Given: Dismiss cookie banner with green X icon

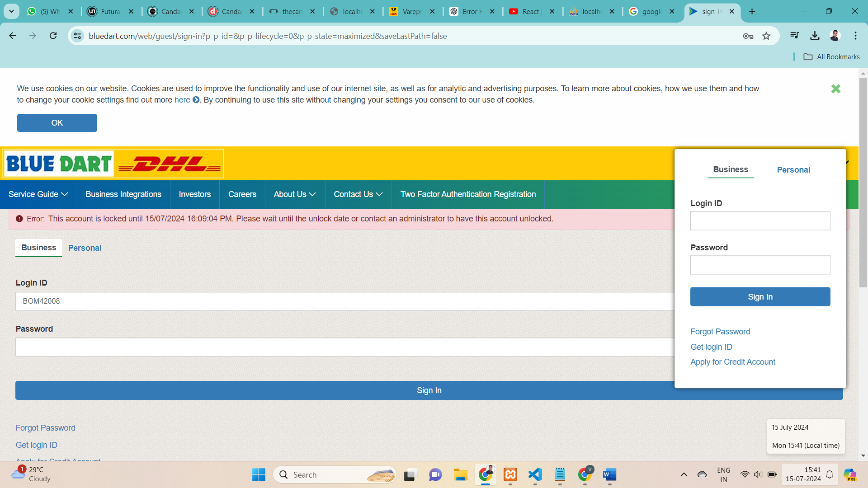Looking at the screenshot, I should (835, 89).
